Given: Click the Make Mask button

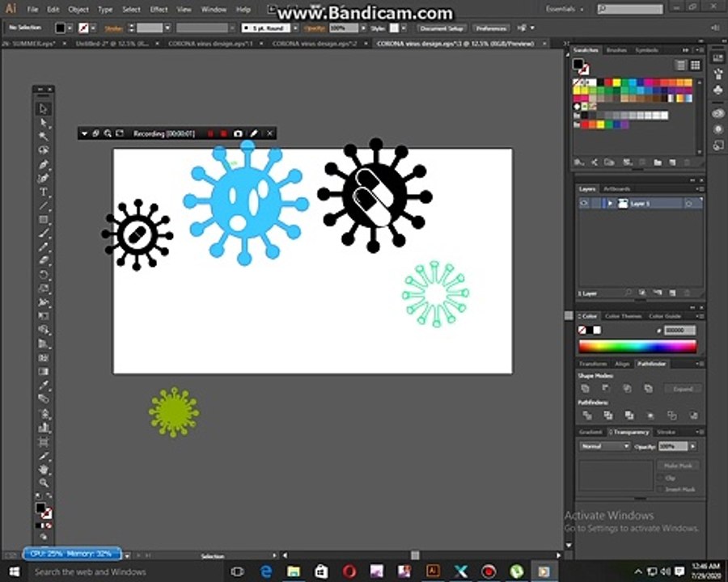Looking at the screenshot, I should click(x=679, y=466).
